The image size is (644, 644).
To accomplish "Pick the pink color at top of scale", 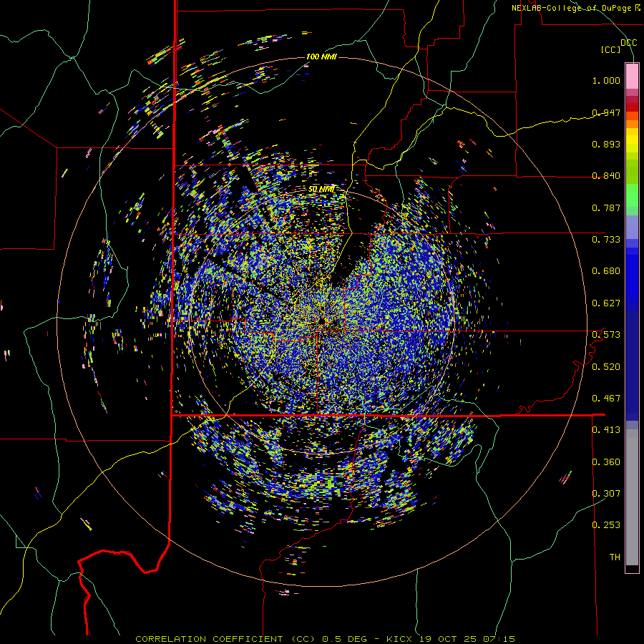I will (x=632, y=76).
